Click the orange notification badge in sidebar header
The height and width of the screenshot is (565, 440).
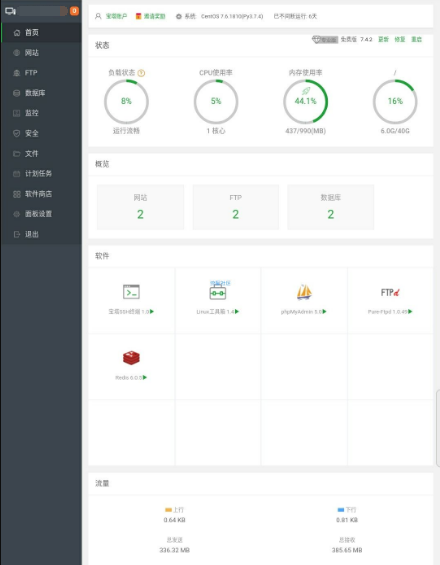coord(74,11)
